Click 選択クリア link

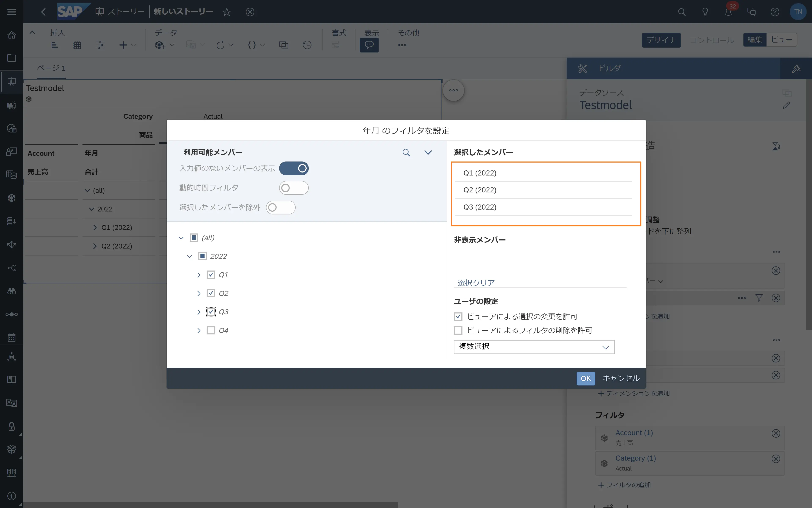(x=476, y=283)
